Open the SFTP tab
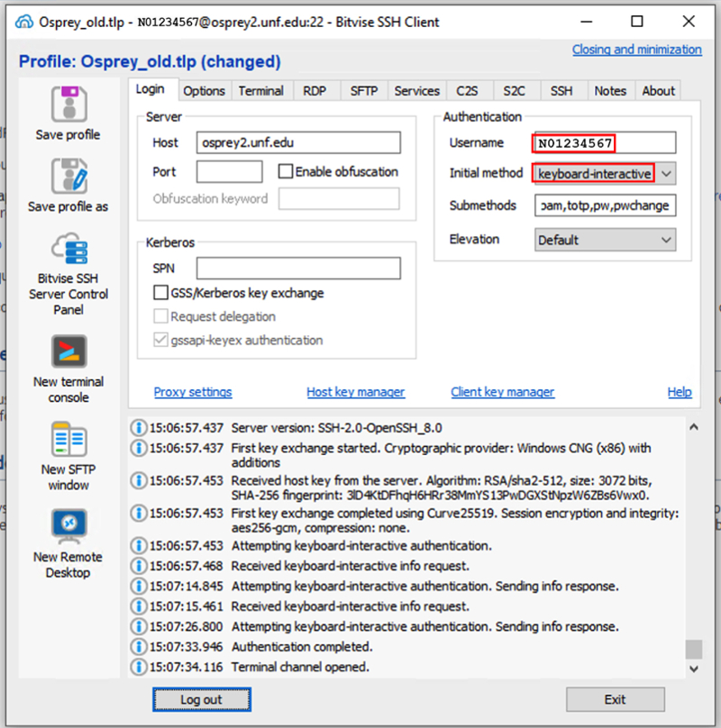Screen dimensions: 721x728 (364, 91)
